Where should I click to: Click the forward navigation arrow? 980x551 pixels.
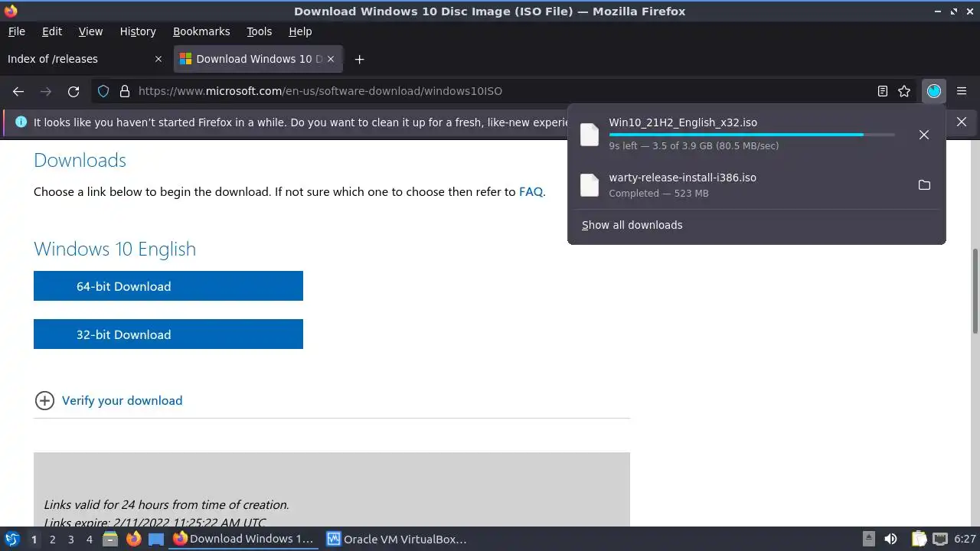[46, 91]
